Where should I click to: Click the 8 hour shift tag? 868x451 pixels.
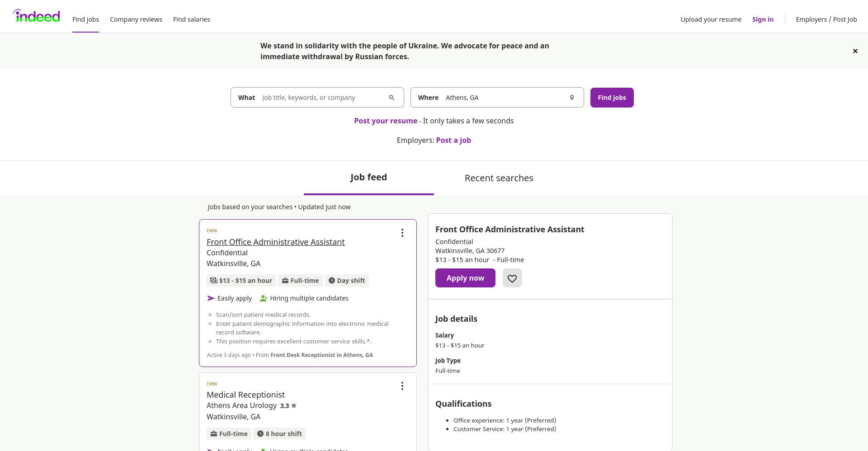click(x=279, y=434)
